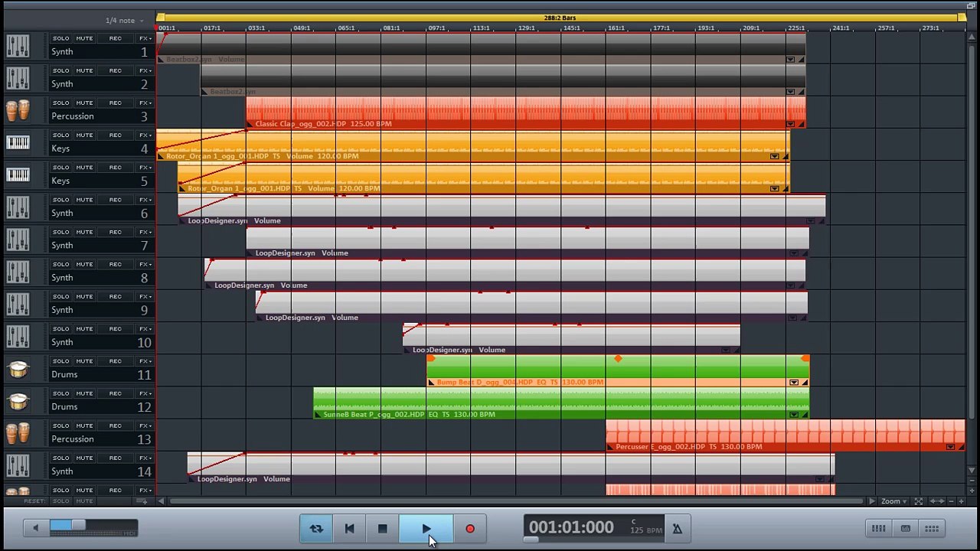
Task: Solo Synth track 1
Action: 60,38
